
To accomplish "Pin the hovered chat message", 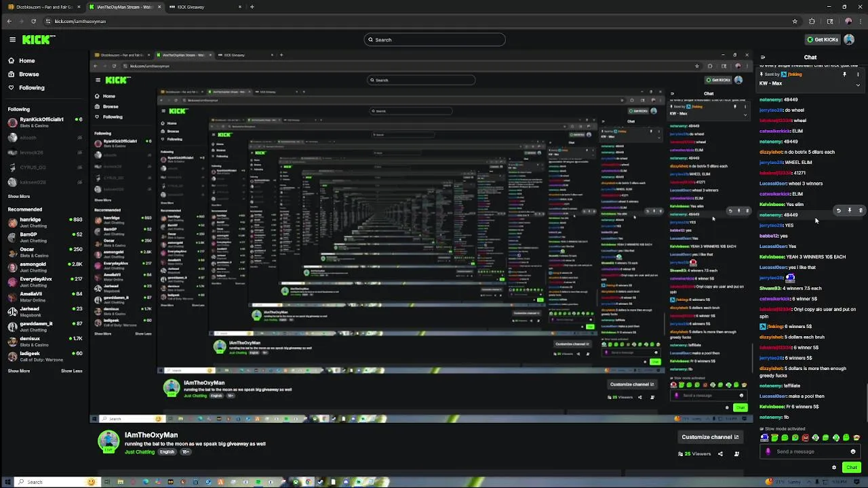I will pyautogui.click(x=850, y=211).
